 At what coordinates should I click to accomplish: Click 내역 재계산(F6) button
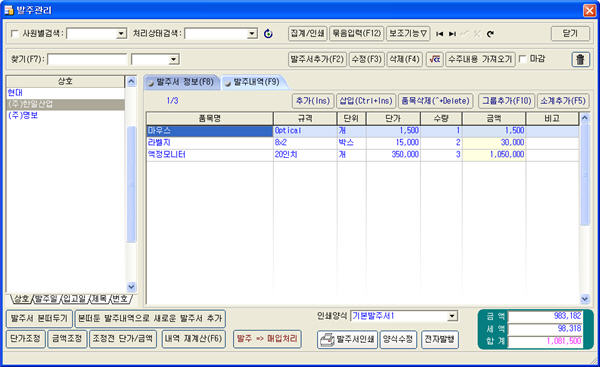point(193,339)
